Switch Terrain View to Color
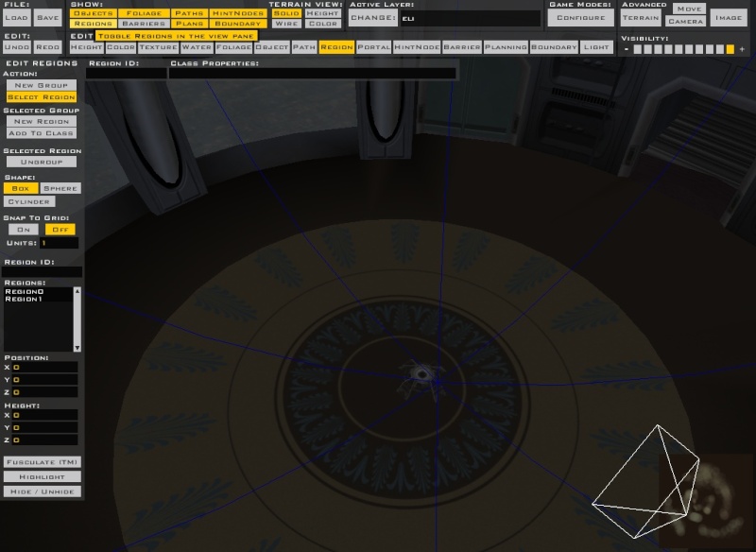This screenshot has height=552, width=756. (x=322, y=24)
